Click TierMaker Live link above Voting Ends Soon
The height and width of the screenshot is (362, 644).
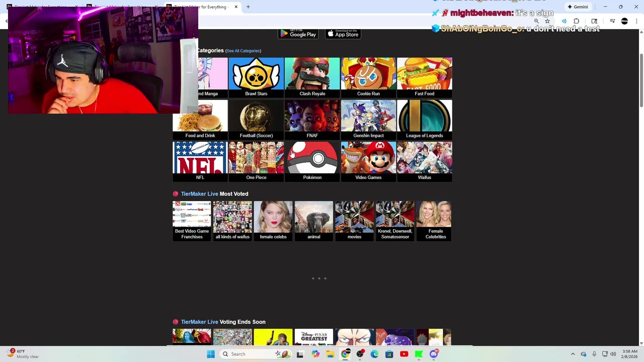pos(199,322)
